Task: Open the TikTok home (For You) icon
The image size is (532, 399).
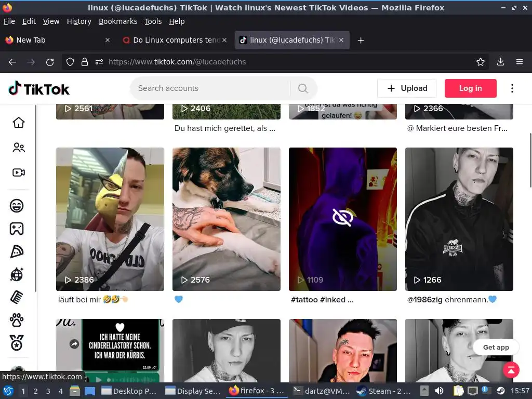Action: pos(18,123)
